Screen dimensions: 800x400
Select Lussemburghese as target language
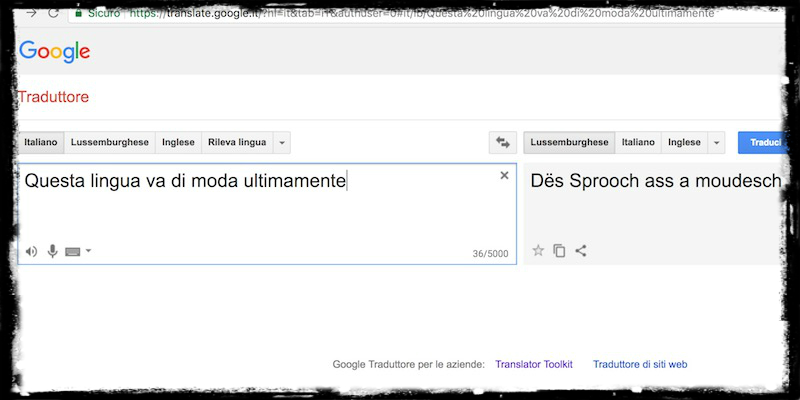569,142
